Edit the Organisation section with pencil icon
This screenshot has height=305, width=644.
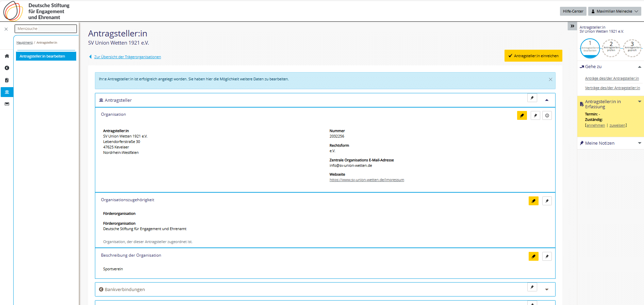tap(522, 116)
